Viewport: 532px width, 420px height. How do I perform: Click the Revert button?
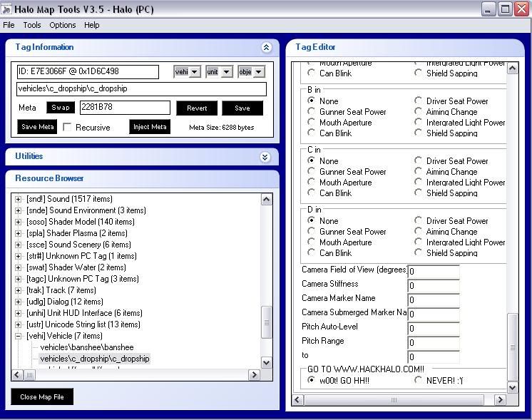click(197, 108)
